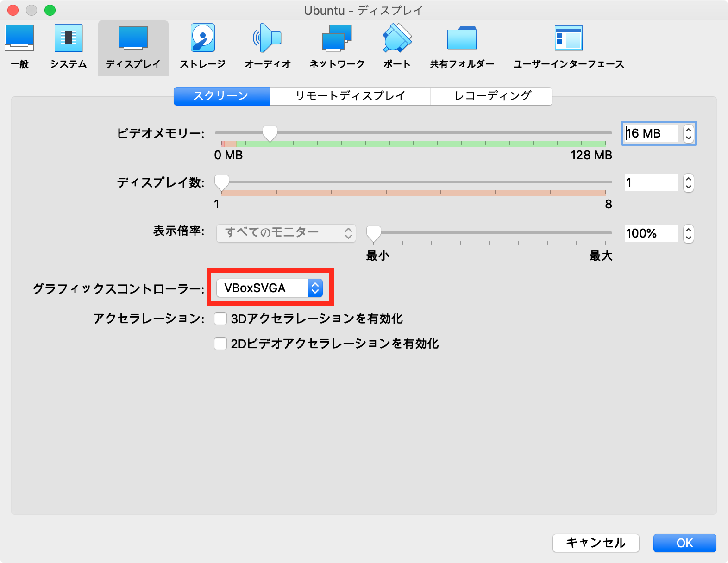Open the オーディオ settings icon

coord(268,47)
